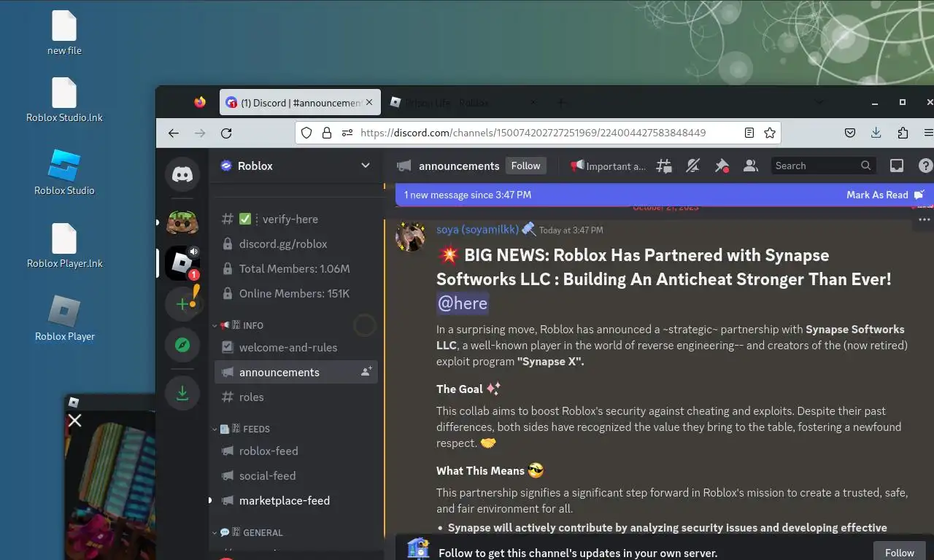Open the Discord Help icon
This screenshot has width=934, height=560.
click(x=925, y=166)
